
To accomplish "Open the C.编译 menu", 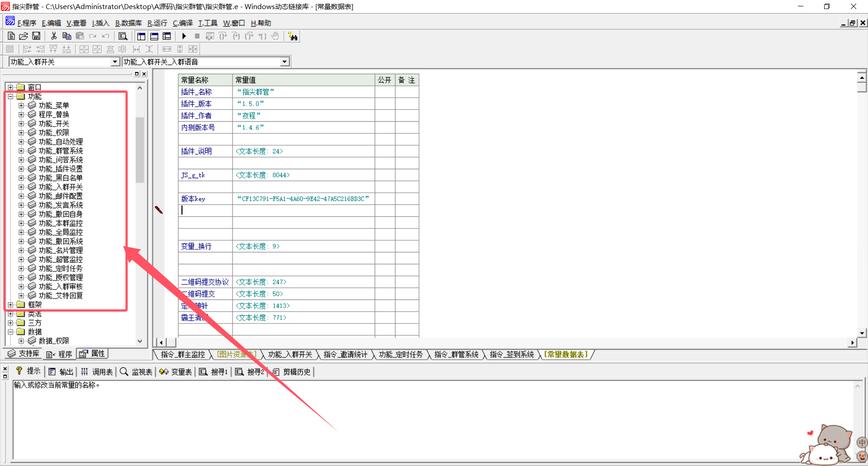I will point(183,23).
